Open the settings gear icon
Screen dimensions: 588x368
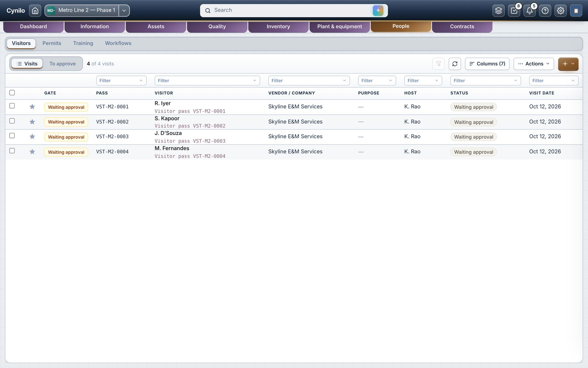click(560, 11)
